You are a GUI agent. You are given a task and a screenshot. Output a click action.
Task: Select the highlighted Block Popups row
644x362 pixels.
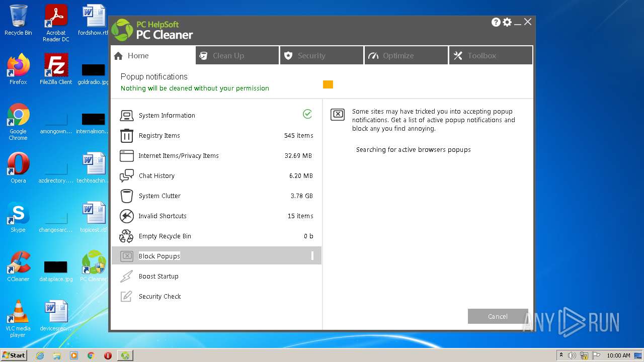tap(216, 256)
